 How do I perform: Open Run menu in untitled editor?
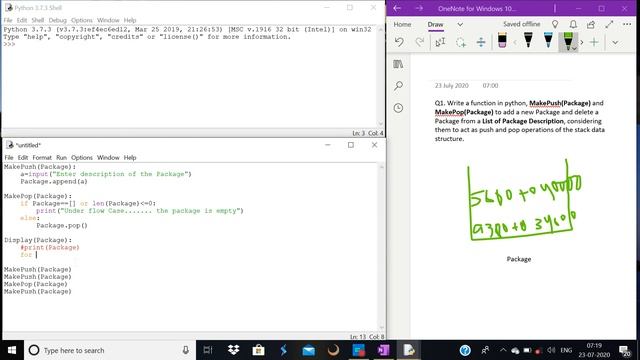(61, 158)
